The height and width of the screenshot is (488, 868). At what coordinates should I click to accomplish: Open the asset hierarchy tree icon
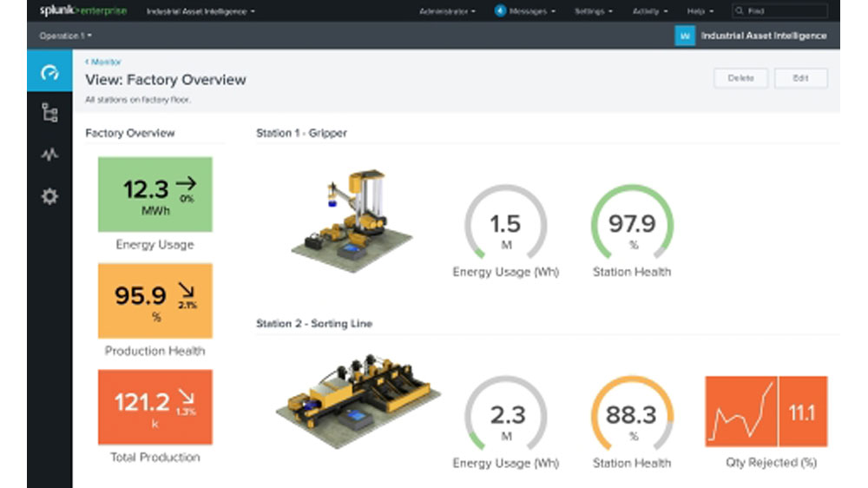[x=49, y=113]
